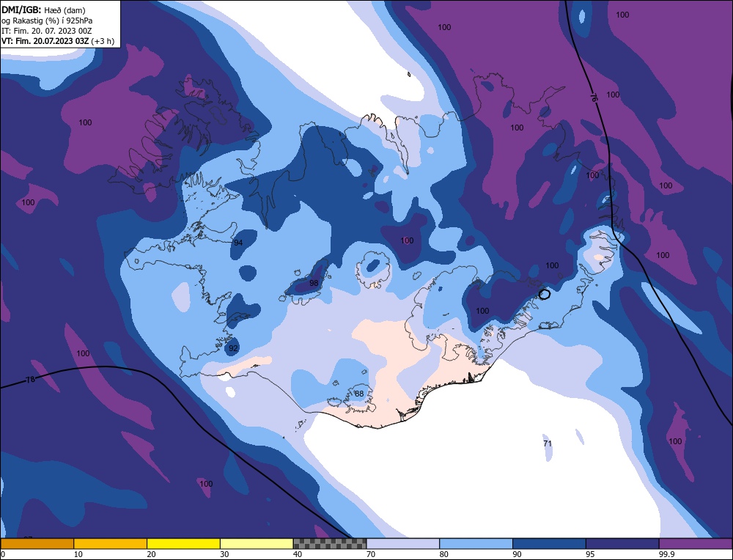This screenshot has width=733, height=560.
Task: Select the "og Rakastig (%) í 925hPa" line
Action: point(47,21)
